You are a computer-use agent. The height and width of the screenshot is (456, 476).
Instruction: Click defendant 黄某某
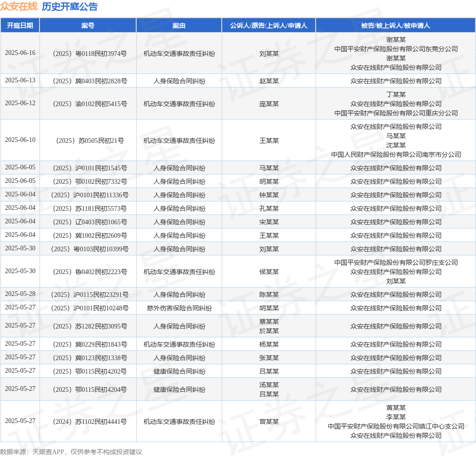click(x=396, y=408)
